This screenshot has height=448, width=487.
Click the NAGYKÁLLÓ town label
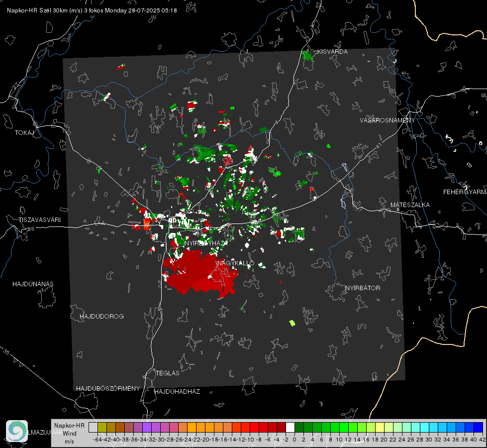point(235,263)
